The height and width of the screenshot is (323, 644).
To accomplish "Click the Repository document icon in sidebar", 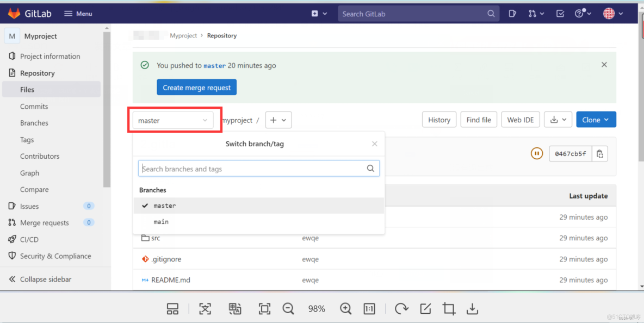I will [12, 73].
